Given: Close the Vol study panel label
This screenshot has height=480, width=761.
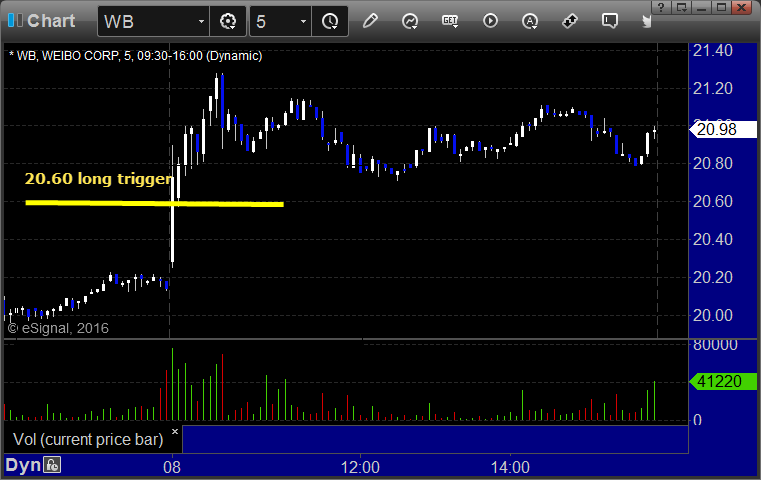Looking at the screenshot, I should [175, 431].
